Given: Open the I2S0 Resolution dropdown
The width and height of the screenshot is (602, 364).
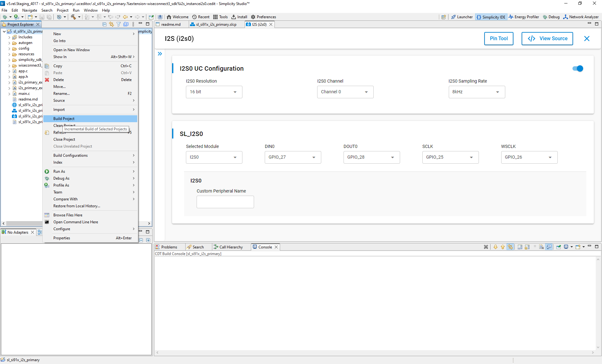Looking at the screenshot, I should pyautogui.click(x=214, y=92).
